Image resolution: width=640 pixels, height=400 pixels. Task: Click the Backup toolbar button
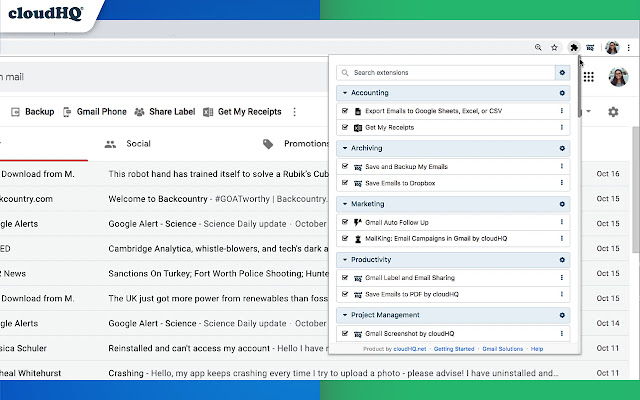pyautogui.click(x=32, y=112)
